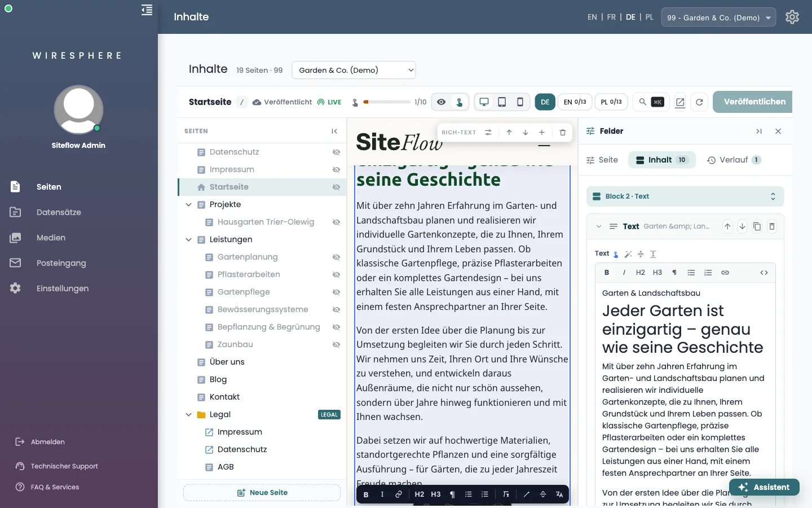Open page in new window icon
This screenshot has width=812, height=508.
(680, 102)
